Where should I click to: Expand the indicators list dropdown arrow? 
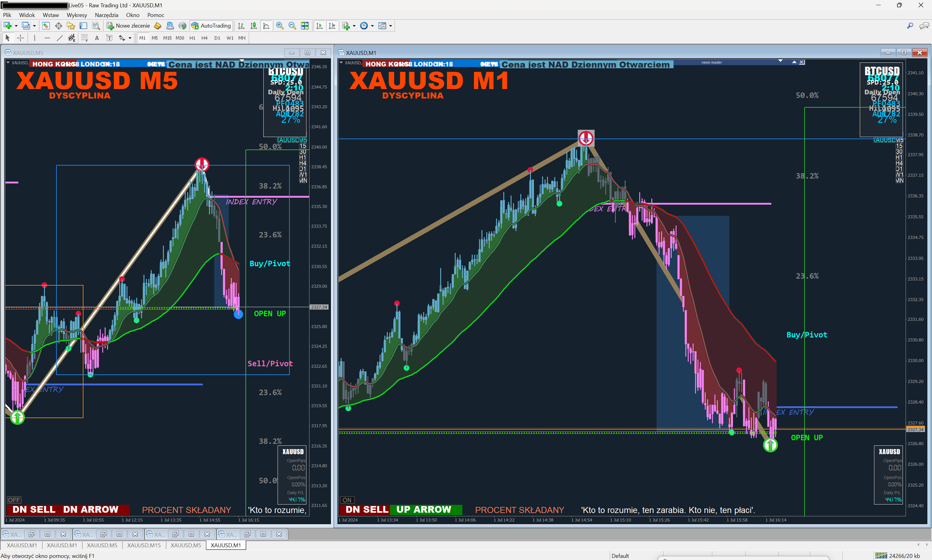(354, 26)
